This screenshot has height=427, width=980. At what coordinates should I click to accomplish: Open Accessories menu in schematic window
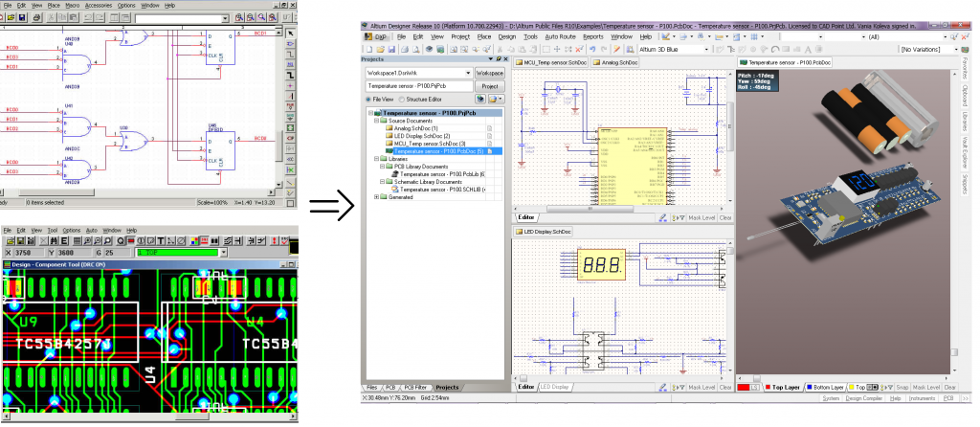click(99, 5)
